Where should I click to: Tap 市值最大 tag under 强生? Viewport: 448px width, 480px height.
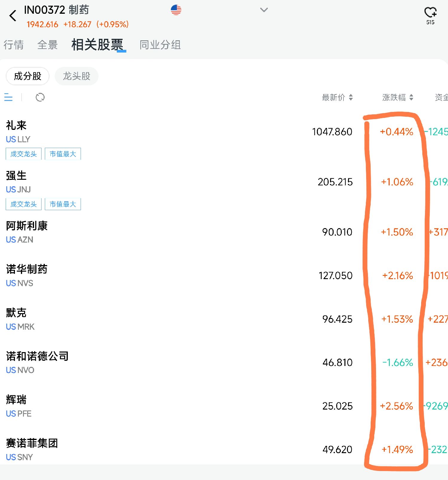tap(63, 204)
